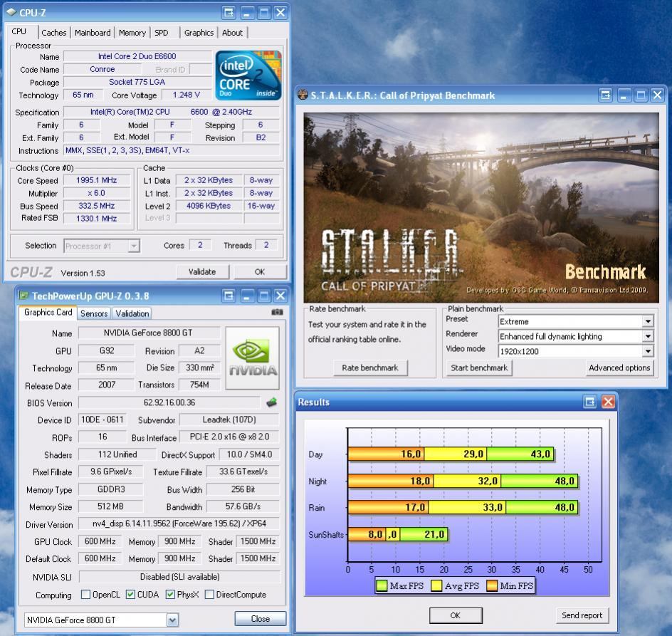Open the Memory tab in CPU-Z
This screenshot has height=636, width=672.
pyautogui.click(x=132, y=33)
